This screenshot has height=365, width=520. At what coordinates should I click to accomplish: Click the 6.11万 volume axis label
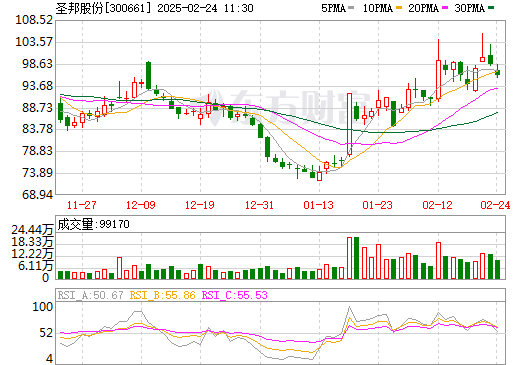pyautogui.click(x=35, y=266)
